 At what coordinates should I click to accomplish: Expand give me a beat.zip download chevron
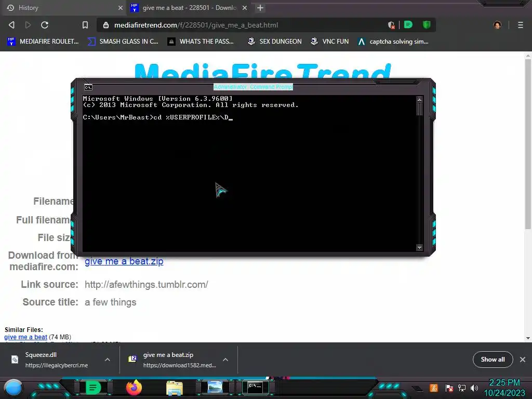pos(225,360)
